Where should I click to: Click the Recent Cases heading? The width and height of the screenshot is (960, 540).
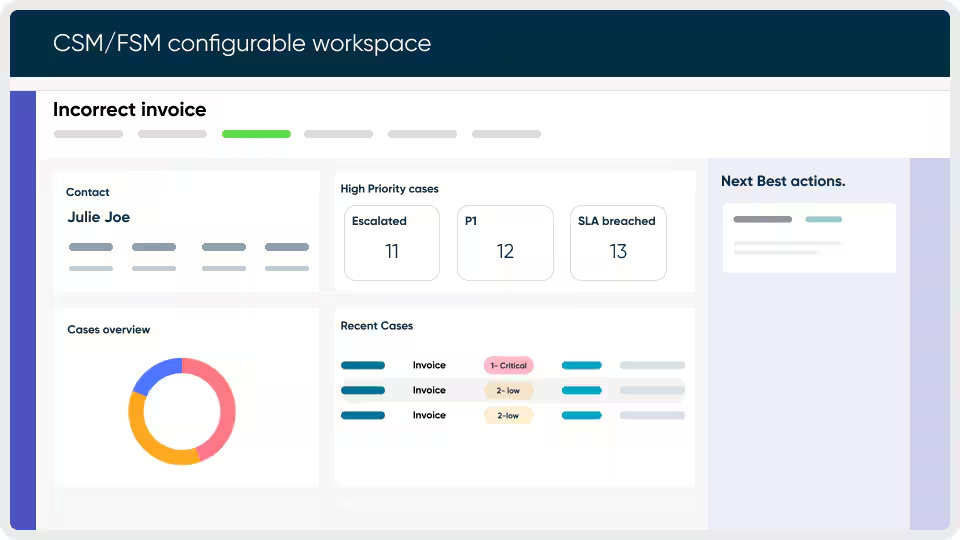coord(376,326)
